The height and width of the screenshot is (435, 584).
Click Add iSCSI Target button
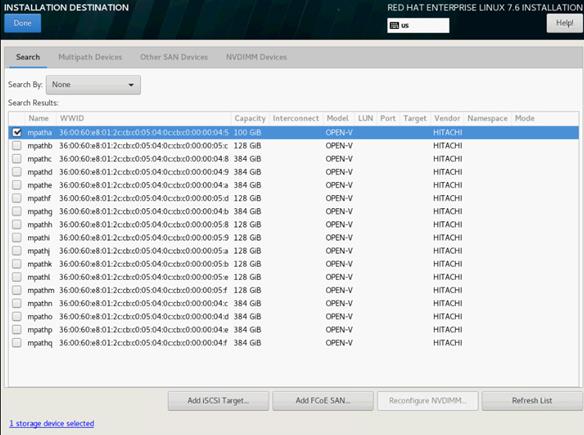click(218, 401)
